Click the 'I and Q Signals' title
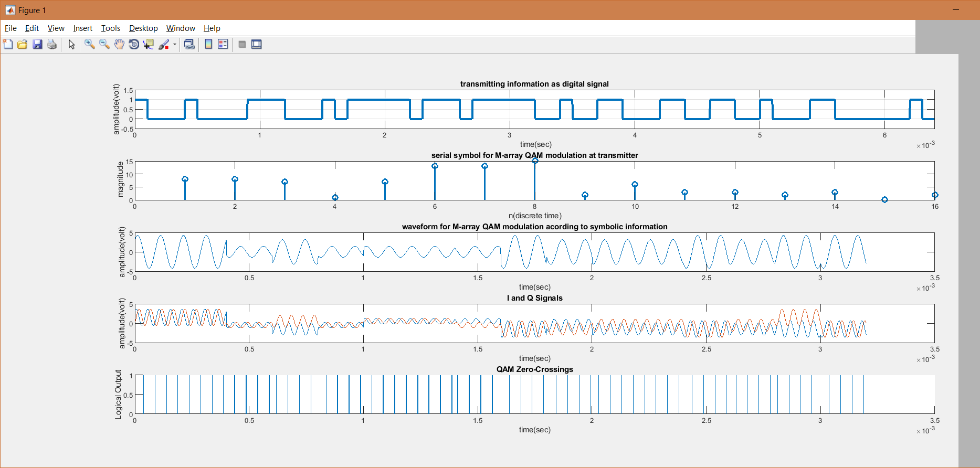The image size is (980, 468). tap(534, 298)
